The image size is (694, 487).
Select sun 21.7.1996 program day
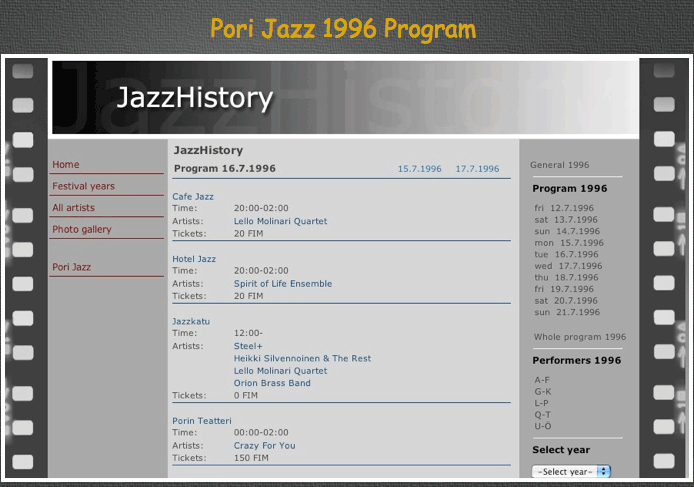[567, 312]
